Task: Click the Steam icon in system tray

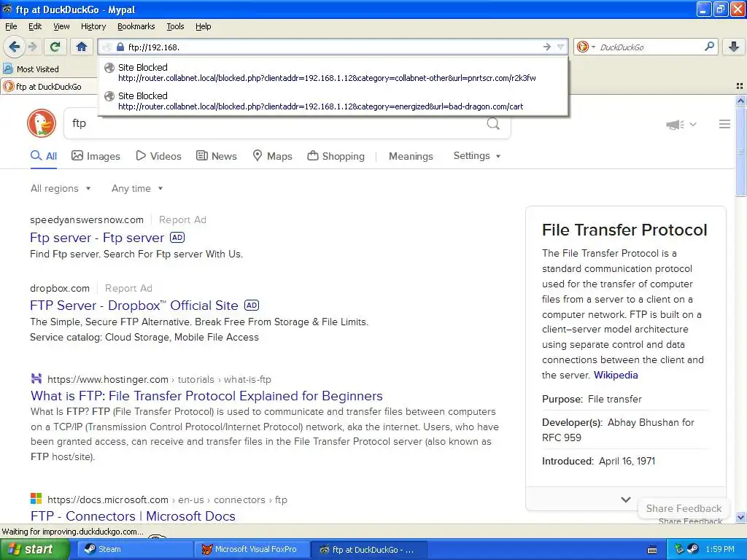Action: click(693, 549)
